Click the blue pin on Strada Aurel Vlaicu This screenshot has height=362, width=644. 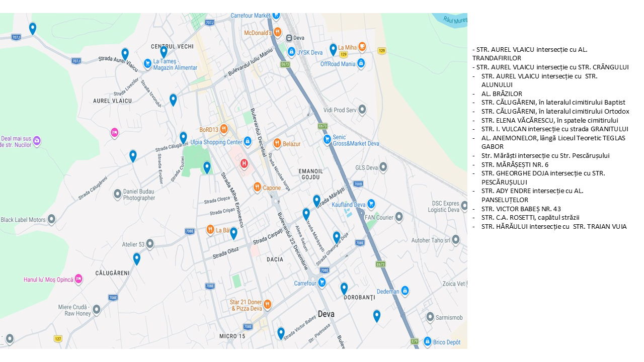125,53
